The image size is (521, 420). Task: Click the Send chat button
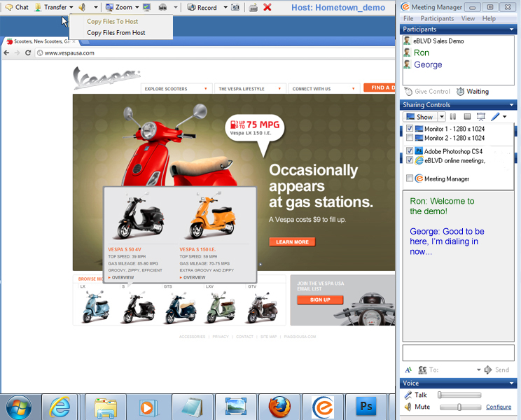pos(497,370)
